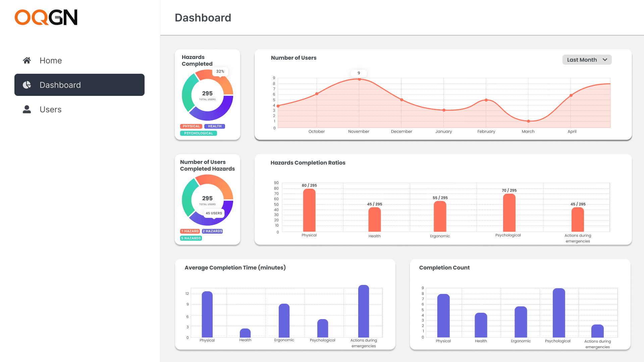Click the PHYSICAL legend tag
644x362 pixels.
click(x=191, y=126)
